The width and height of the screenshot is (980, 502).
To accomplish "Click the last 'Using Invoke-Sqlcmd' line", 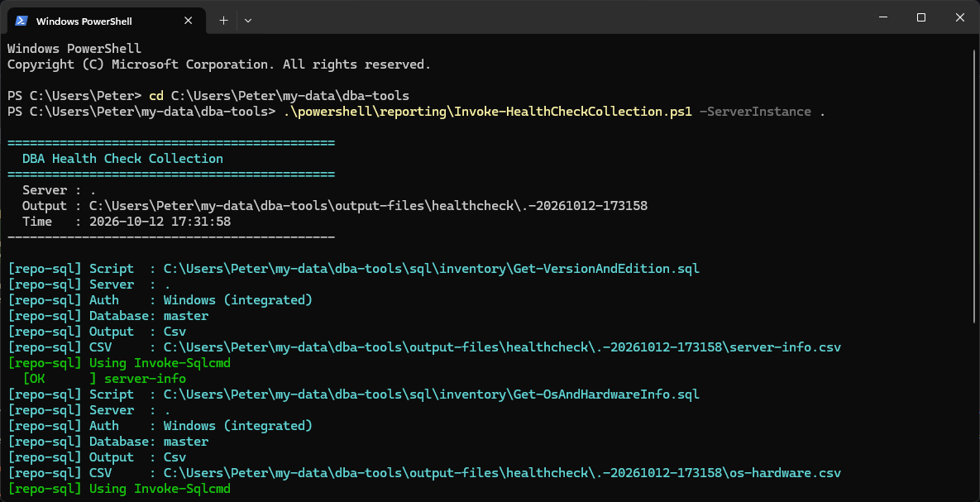I will (119, 489).
